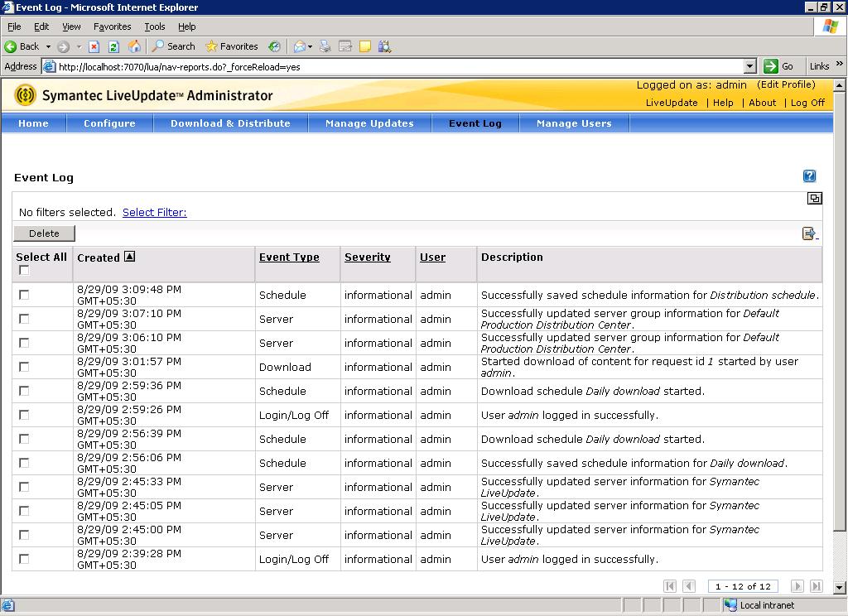The width and height of the screenshot is (848, 616).
Task: Click the page vertical scrollbar
Action: (839, 311)
